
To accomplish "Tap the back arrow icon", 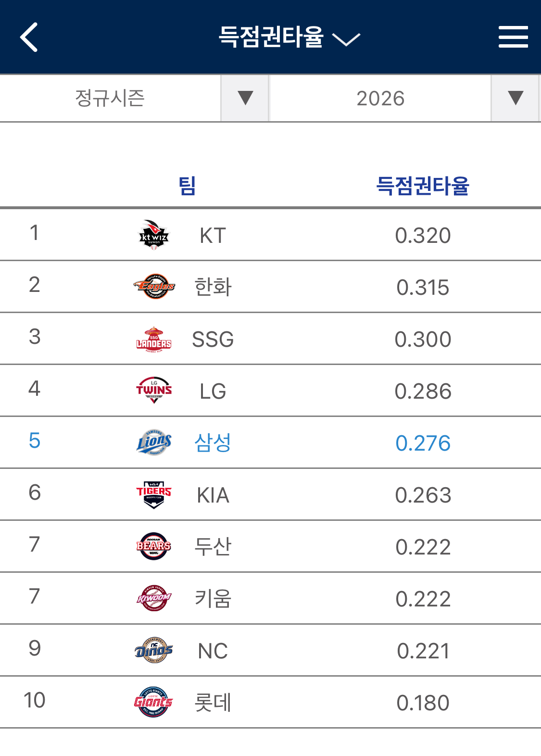I will click(x=29, y=37).
